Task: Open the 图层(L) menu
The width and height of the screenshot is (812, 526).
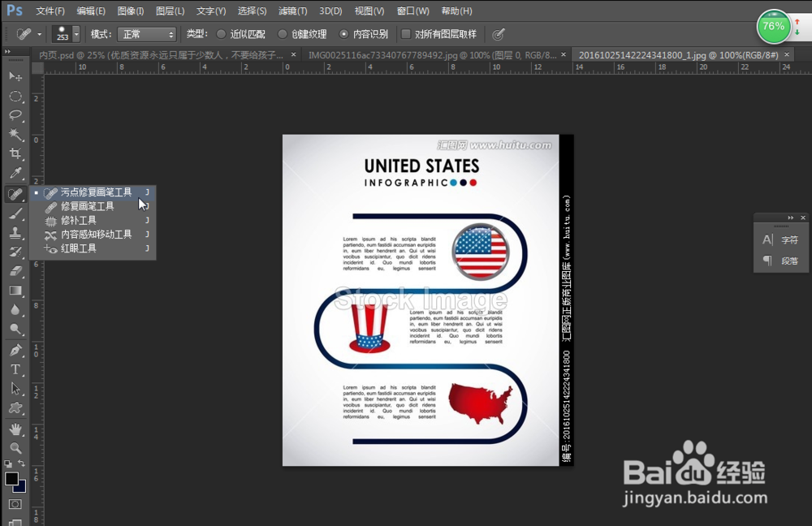Action: [170, 11]
